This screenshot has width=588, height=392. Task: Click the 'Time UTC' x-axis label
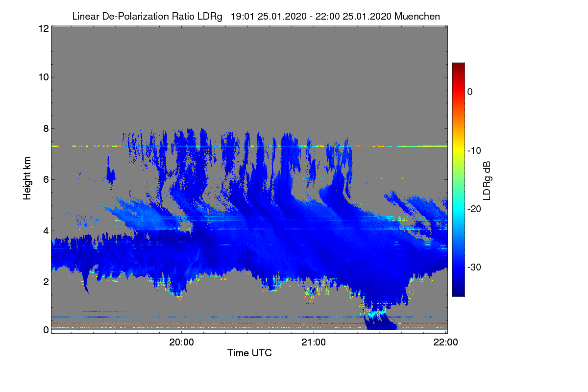[x=249, y=353]
